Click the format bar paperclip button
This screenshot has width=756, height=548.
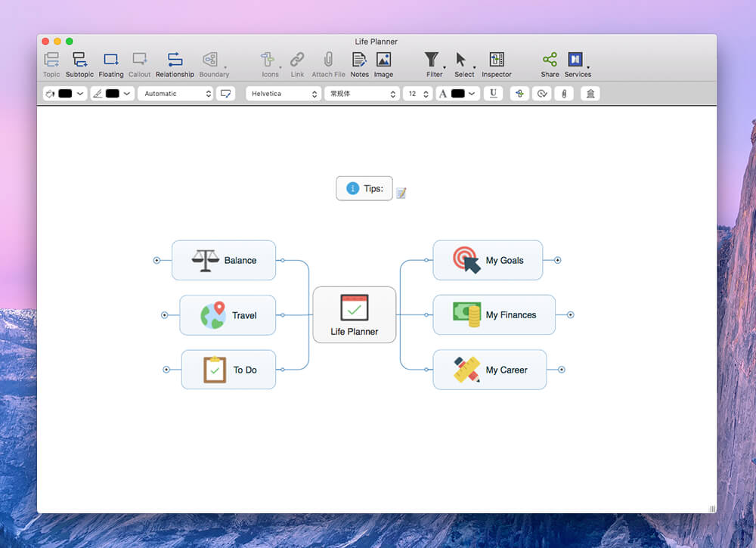(564, 94)
